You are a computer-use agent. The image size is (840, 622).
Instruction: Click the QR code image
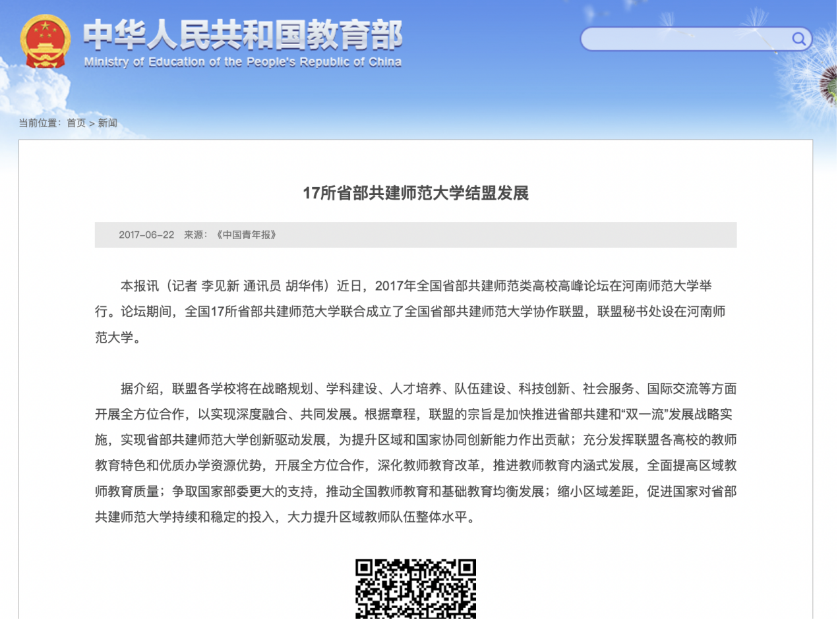tap(415, 590)
